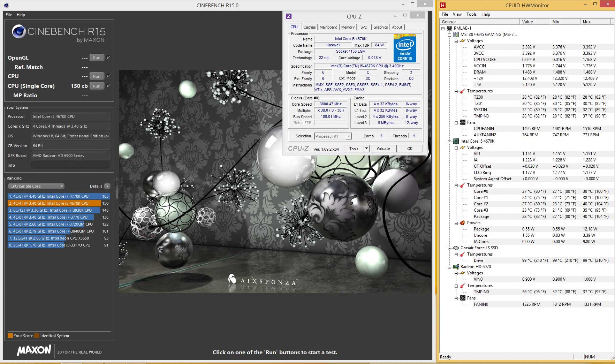The width and height of the screenshot is (615, 364).
Task: Open the HWMonitor Tools menu
Action: [x=471, y=14]
